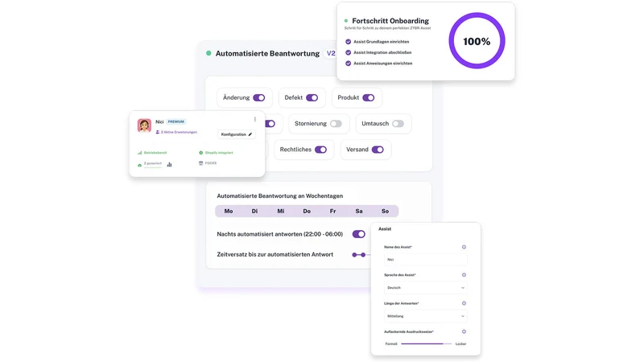The width and height of the screenshot is (644, 362).
Task: Click the signal bars icon beside Betriebsbereit
Action: click(139, 153)
